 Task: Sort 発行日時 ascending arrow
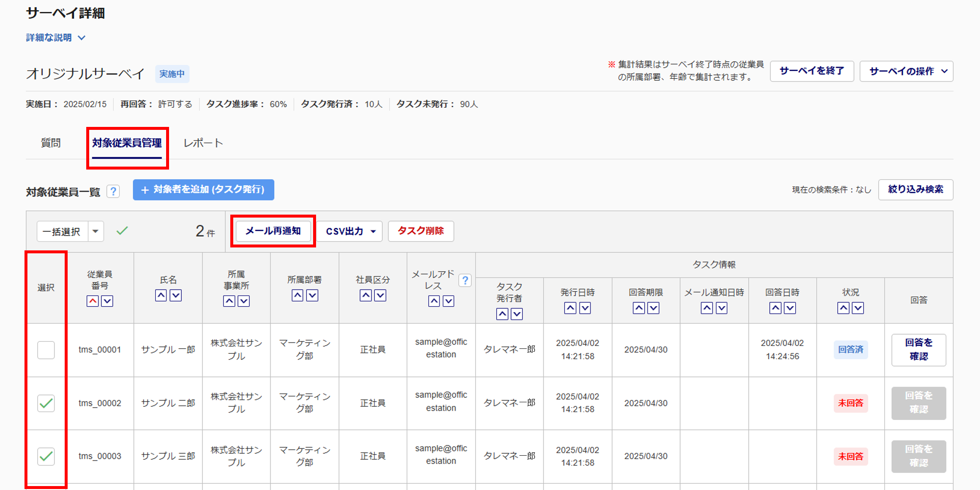[x=570, y=308]
